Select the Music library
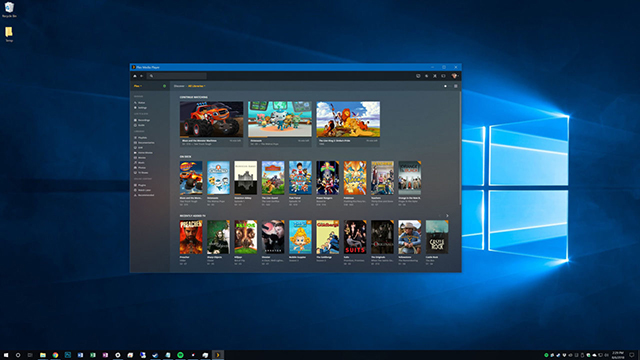The width and height of the screenshot is (640, 360). (140, 162)
